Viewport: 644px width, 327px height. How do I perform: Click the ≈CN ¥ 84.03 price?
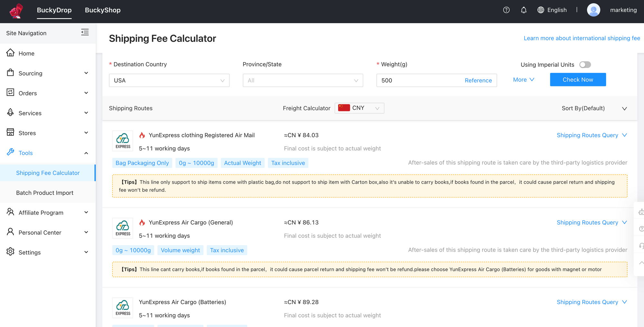tap(301, 135)
